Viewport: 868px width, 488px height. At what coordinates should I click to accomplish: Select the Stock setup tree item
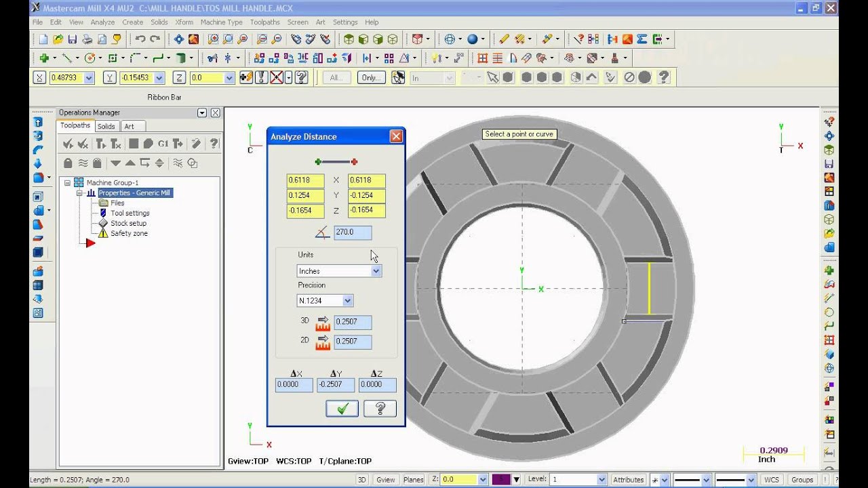[129, 223]
